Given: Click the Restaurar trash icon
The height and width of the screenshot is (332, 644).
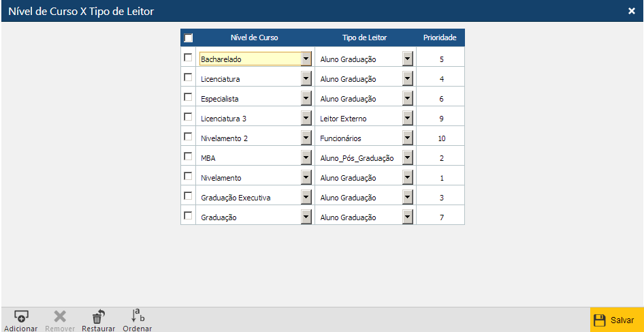Looking at the screenshot, I should 98,316.
